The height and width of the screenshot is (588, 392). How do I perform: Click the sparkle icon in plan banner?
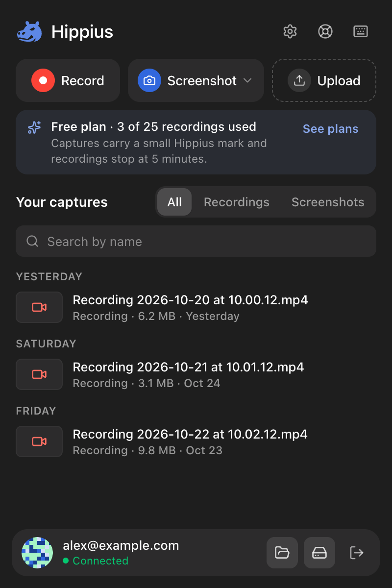coord(34,127)
